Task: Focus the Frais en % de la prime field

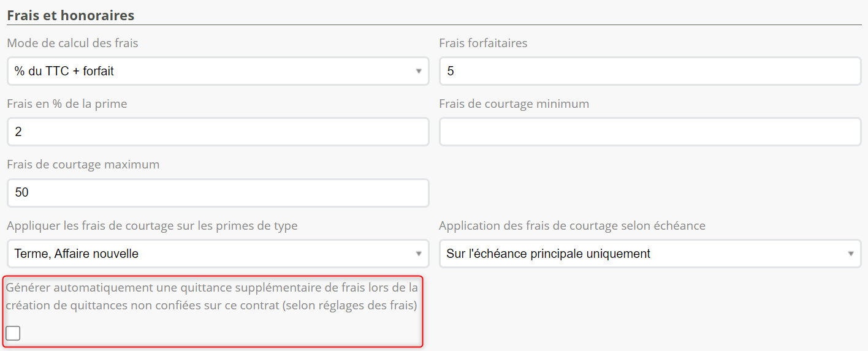Action: point(218,132)
